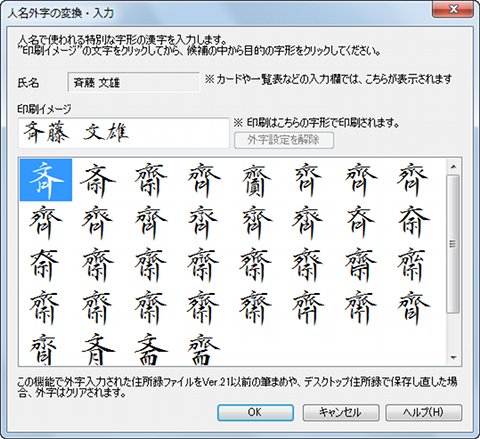Click the キャンセル button

340,412
